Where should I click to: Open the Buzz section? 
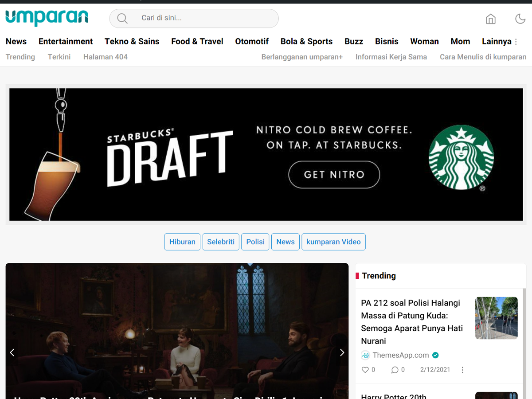(354, 41)
